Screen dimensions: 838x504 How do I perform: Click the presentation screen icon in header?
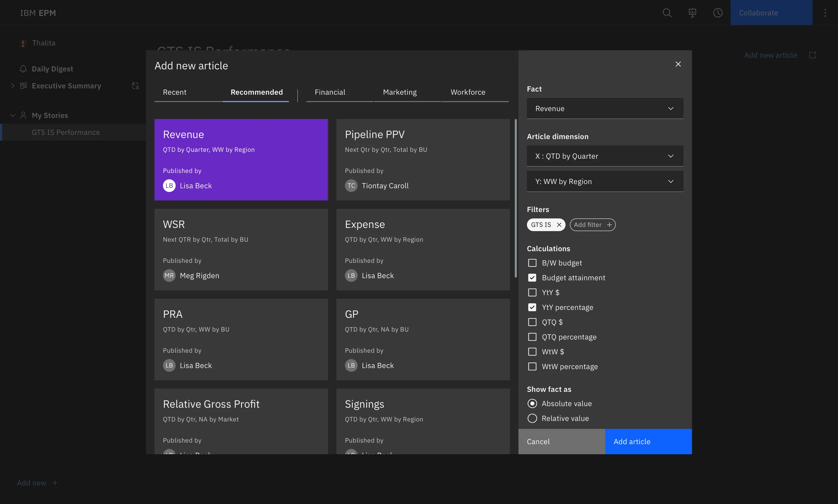(x=692, y=13)
